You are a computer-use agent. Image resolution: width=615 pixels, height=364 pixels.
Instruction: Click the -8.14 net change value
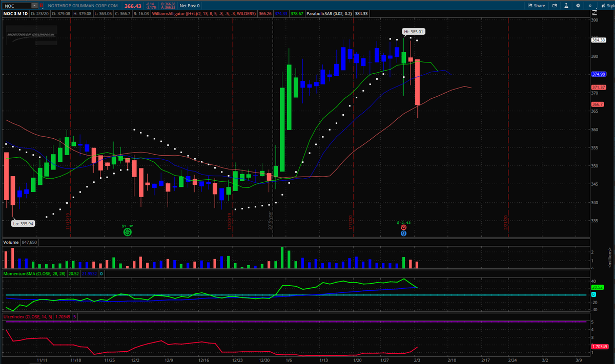(151, 4)
